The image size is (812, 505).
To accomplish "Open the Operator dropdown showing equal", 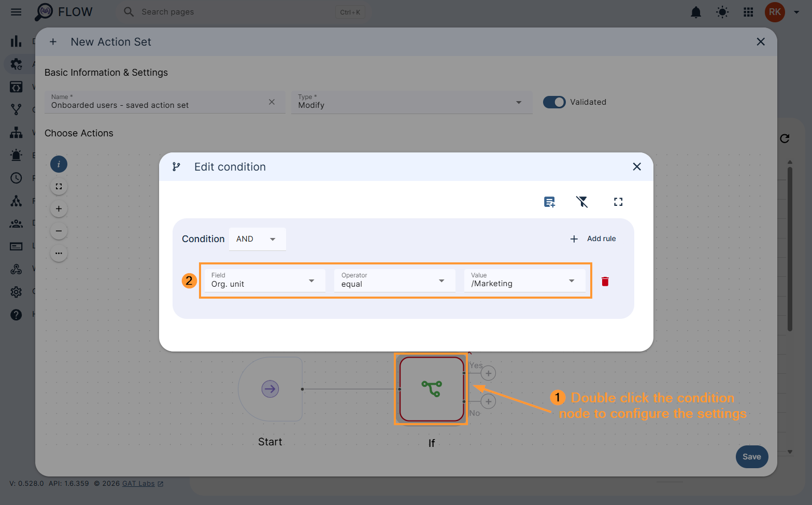I will click(395, 280).
